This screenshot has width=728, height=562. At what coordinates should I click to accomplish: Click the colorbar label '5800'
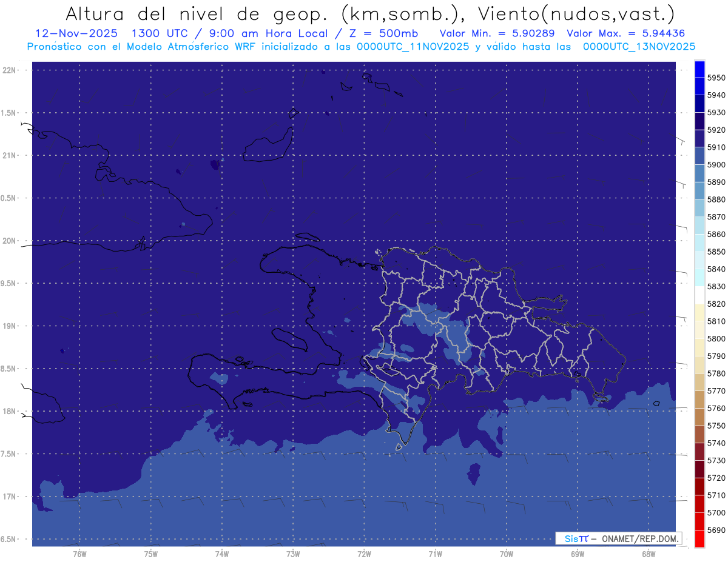click(716, 339)
